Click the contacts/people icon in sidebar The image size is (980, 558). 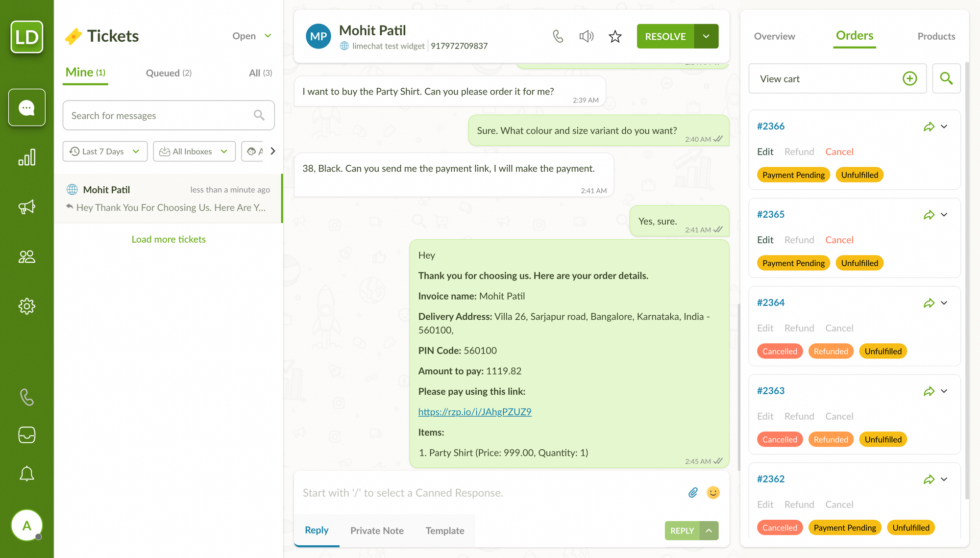tap(27, 256)
